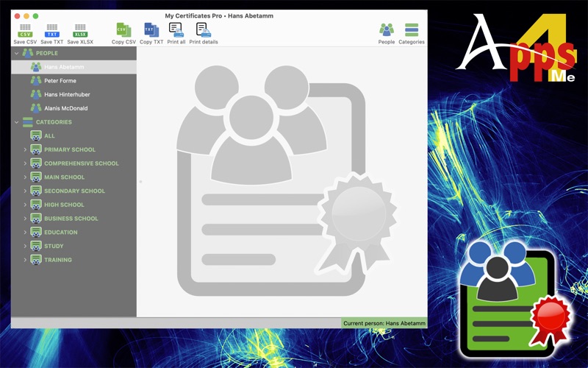Click the sidebar splitter handle dot
Screen dimensions: 588x368
(140, 182)
